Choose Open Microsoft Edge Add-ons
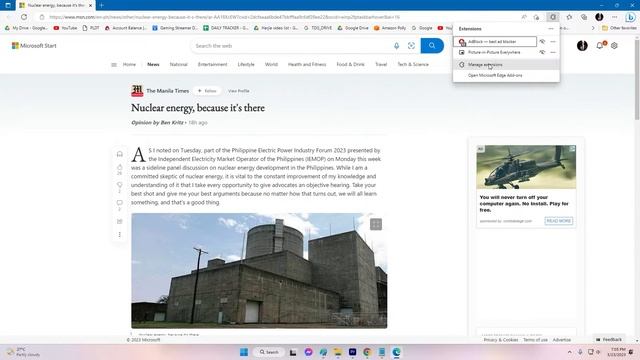 506,76
